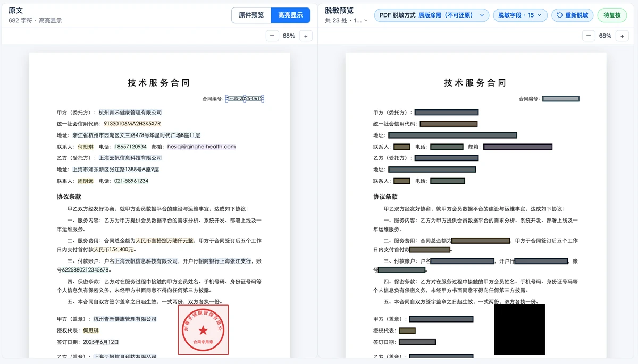Zoom out the 脱敏预览 panel with minus icon

point(588,36)
